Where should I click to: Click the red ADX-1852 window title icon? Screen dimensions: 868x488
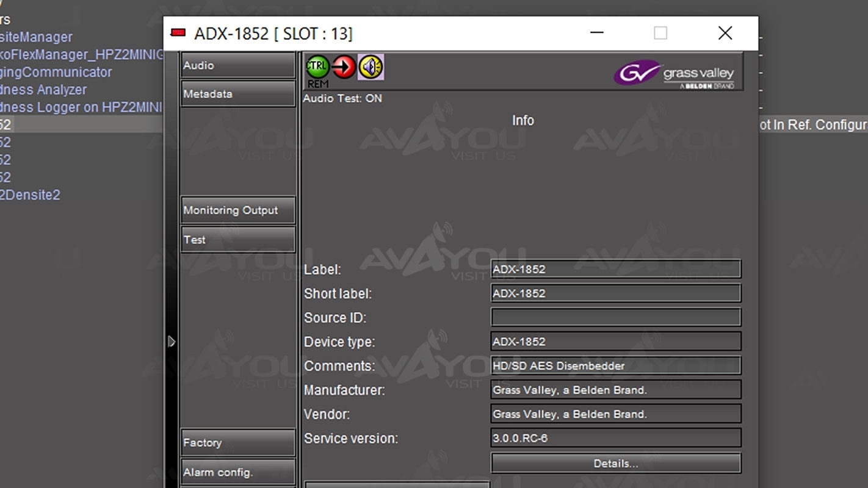(x=178, y=33)
